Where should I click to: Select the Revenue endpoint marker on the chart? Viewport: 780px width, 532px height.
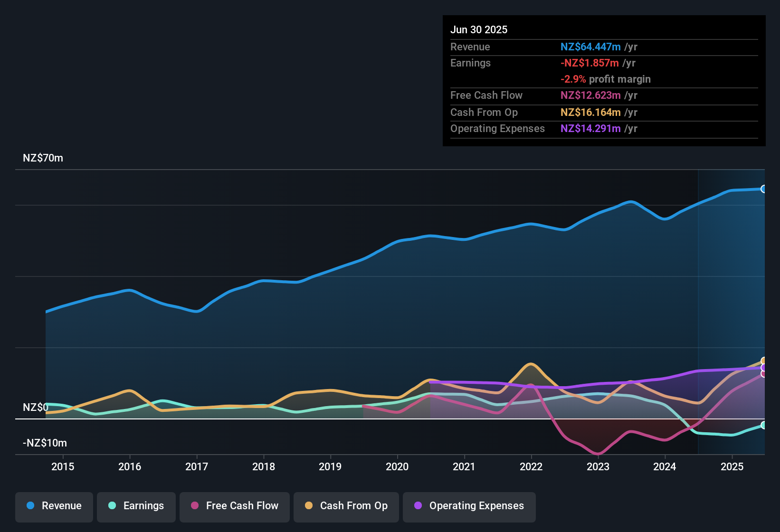tap(763, 189)
